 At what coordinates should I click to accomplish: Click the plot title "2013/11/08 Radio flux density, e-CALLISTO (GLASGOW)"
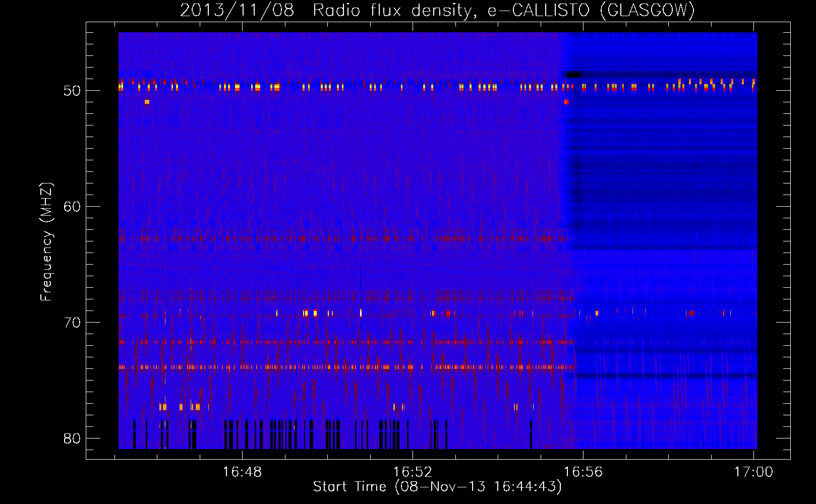(x=437, y=11)
